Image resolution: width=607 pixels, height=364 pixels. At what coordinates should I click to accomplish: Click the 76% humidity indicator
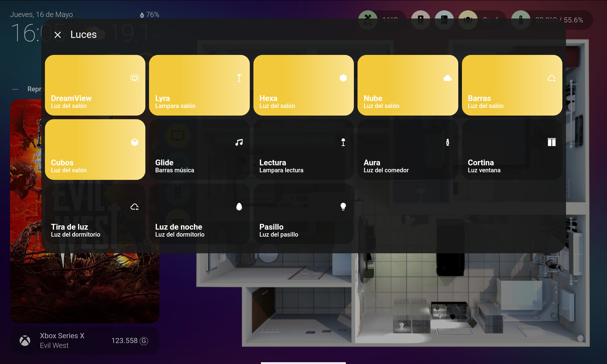coord(150,15)
